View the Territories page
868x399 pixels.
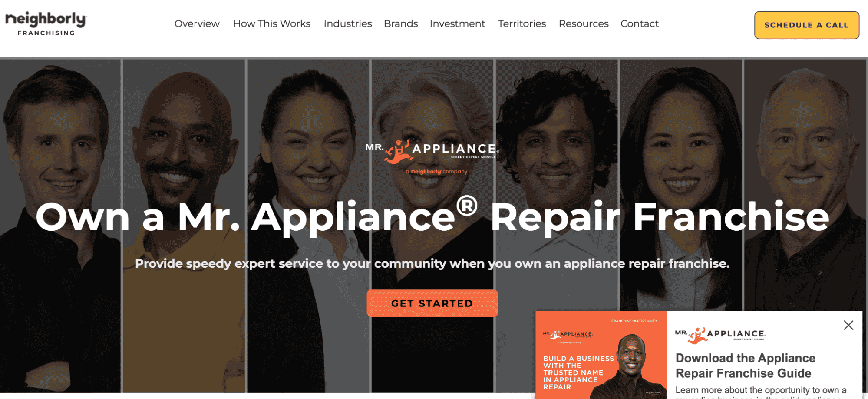[522, 24]
